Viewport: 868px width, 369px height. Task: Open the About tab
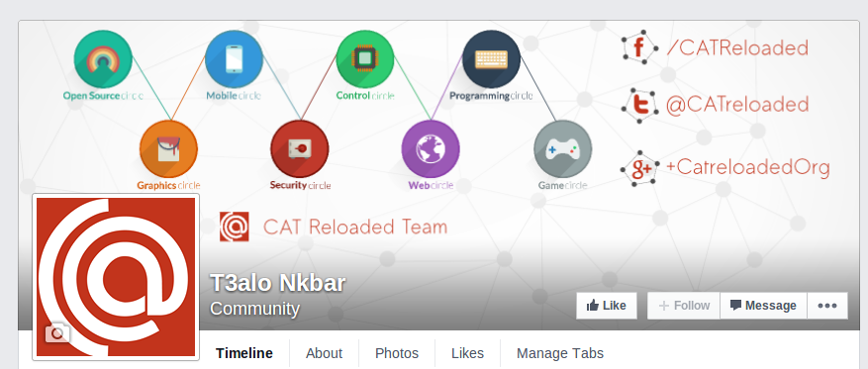pos(324,353)
